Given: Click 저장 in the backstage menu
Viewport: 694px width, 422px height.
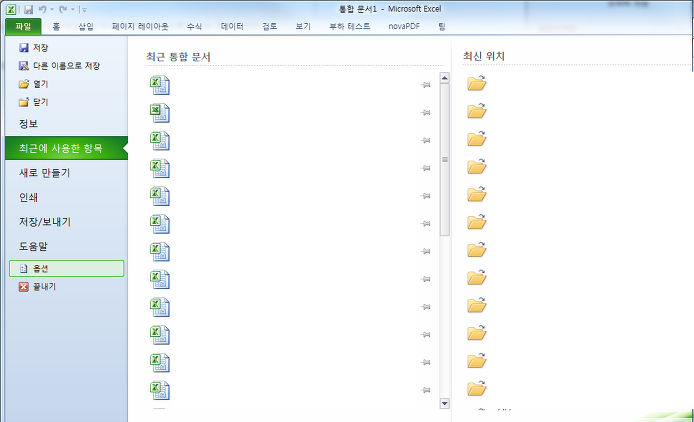Looking at the screenshot, I should (34, 47).
